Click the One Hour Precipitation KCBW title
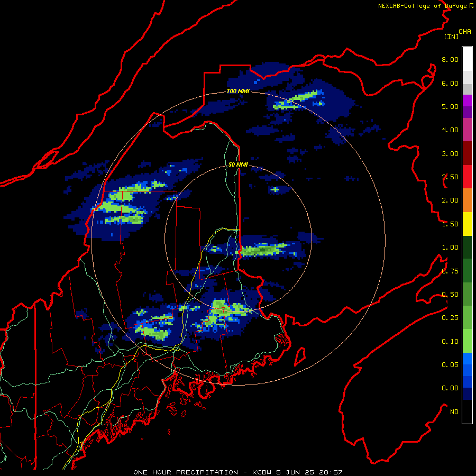The image size is (476, 476). click(x=238, y=472)
